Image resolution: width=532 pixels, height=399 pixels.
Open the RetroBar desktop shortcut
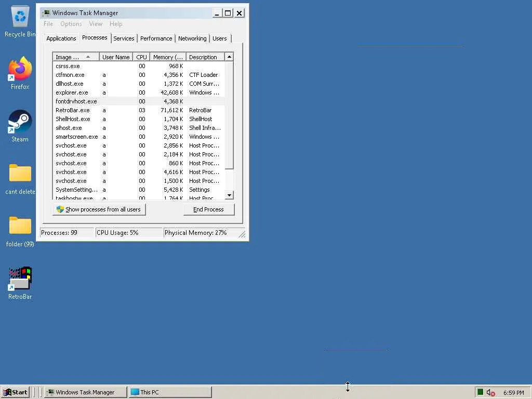point(20,283)
